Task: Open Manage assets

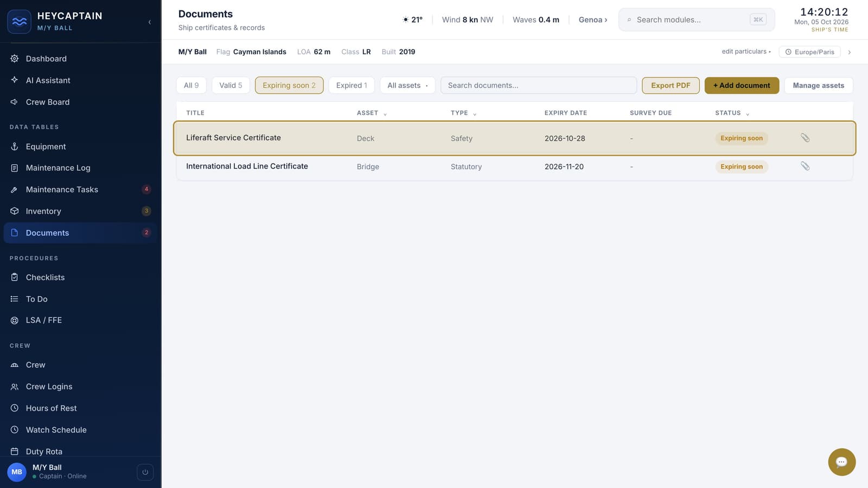Action: click(x=818, y=85)
